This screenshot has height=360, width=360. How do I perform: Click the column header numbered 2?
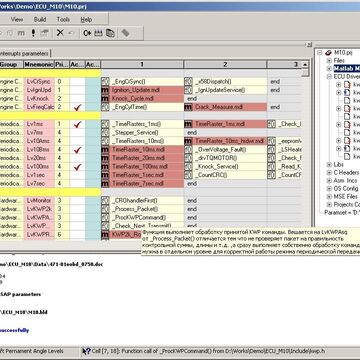tap(225, 64)
